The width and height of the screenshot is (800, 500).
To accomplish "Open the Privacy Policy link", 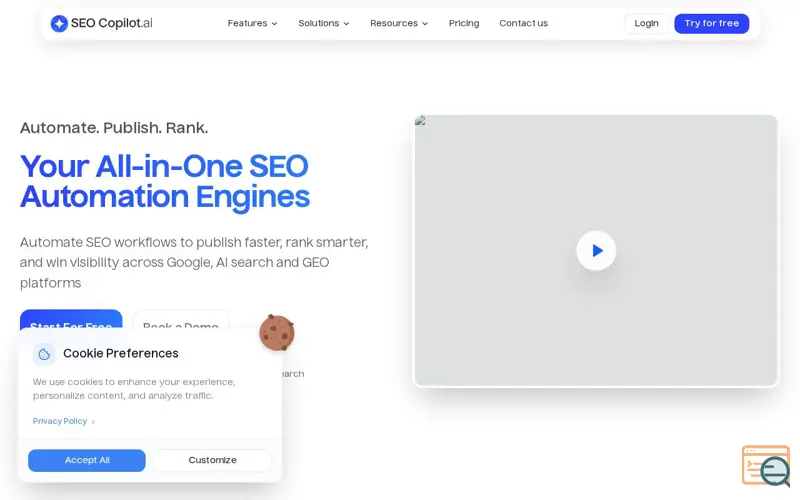I will click(x=64, y=421).
